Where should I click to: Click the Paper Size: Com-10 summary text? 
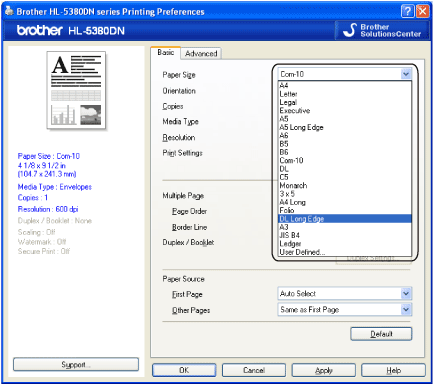[x=49, y=156]
